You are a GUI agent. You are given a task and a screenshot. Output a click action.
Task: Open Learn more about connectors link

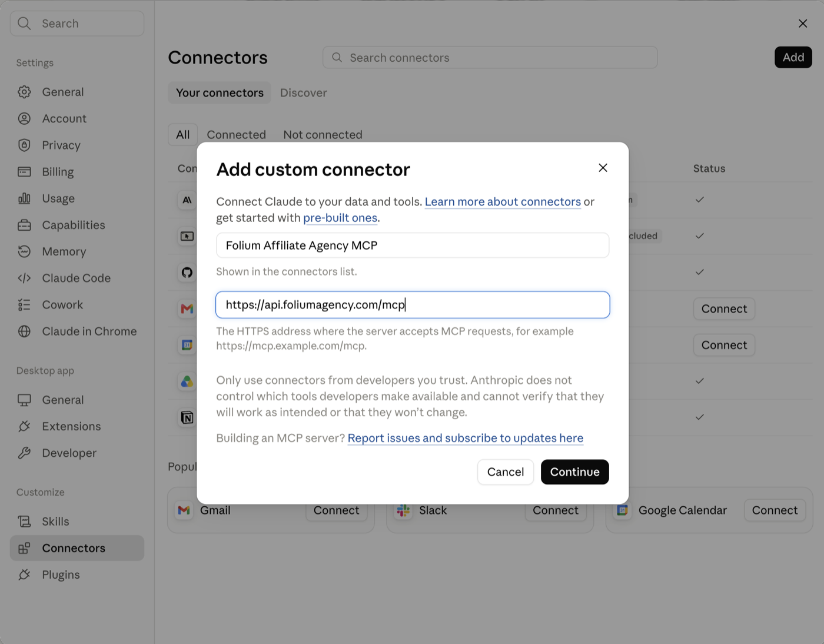[x=503, y=201]
